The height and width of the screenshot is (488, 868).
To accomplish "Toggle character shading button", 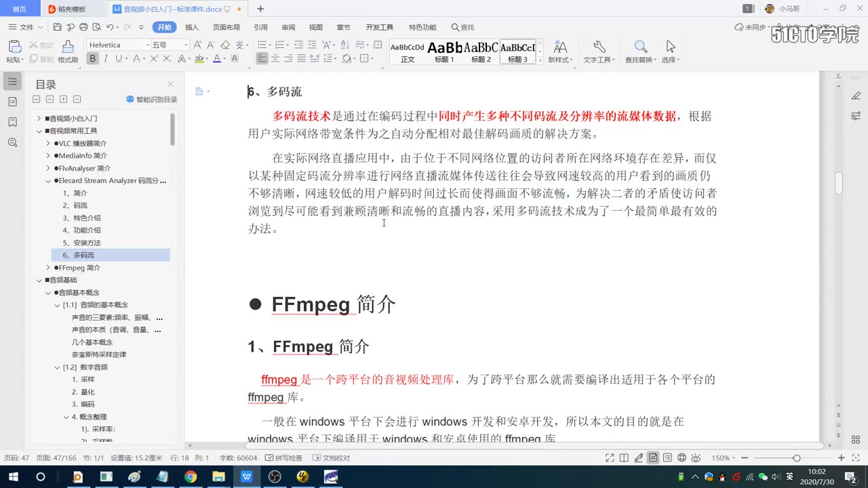I will click(x=235, y=59).
